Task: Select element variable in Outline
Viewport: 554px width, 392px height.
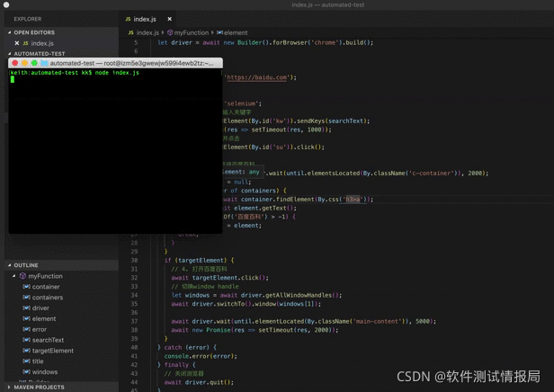Action: click(x=44, y=318)
